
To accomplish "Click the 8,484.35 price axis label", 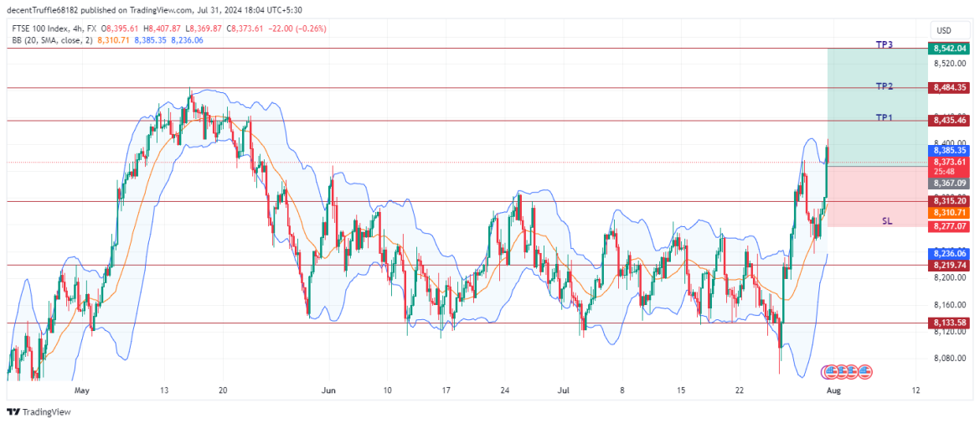I will (950, 87).
